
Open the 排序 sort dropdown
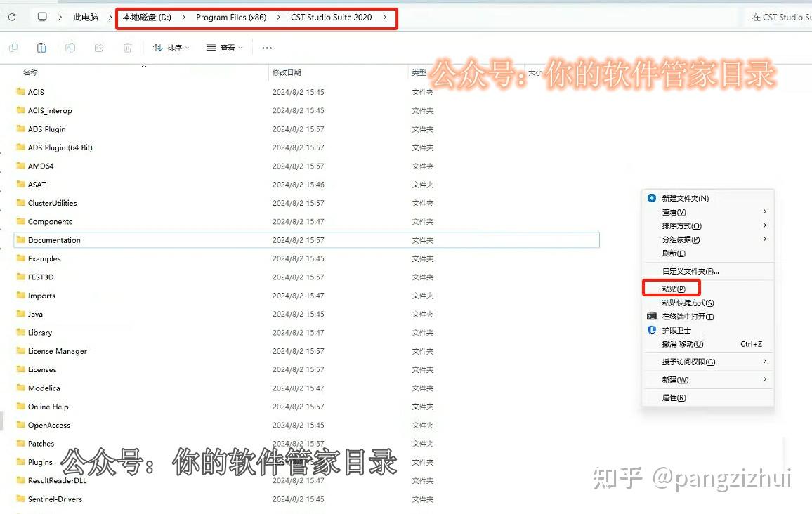tap(171, 48)
